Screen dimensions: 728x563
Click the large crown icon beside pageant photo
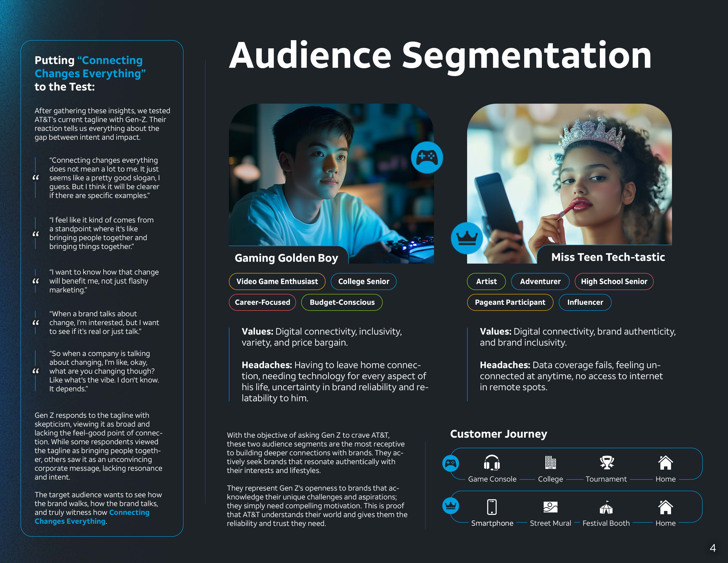click(x=467, y=238)
